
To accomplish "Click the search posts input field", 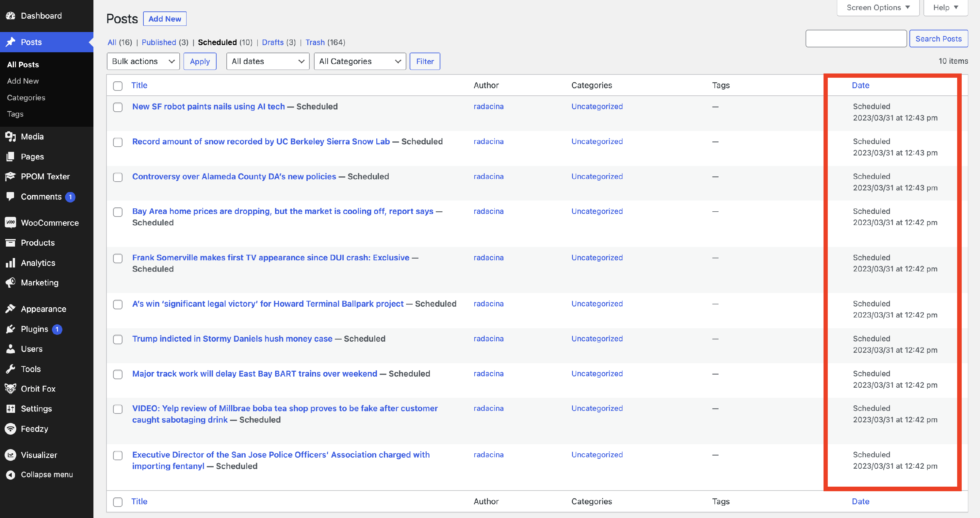I will pos(856,39).
